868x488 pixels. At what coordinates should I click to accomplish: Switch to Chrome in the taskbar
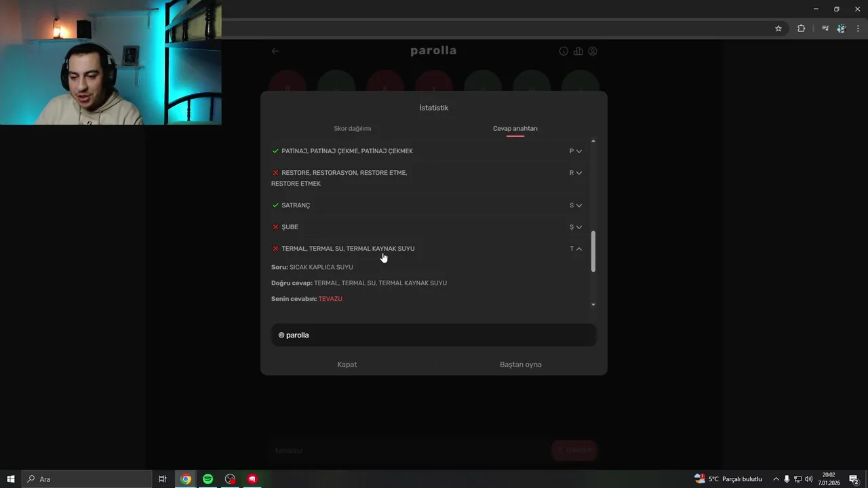coord(185,479)
